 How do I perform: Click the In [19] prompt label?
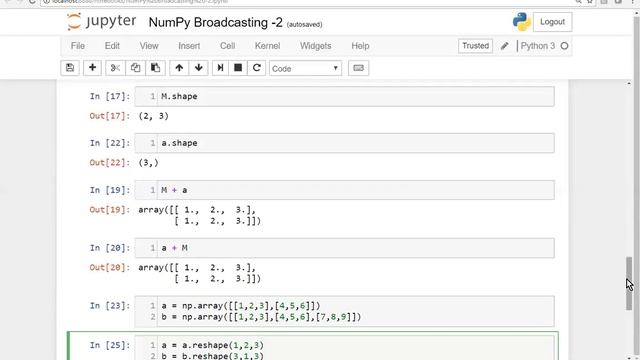point(110,190)
